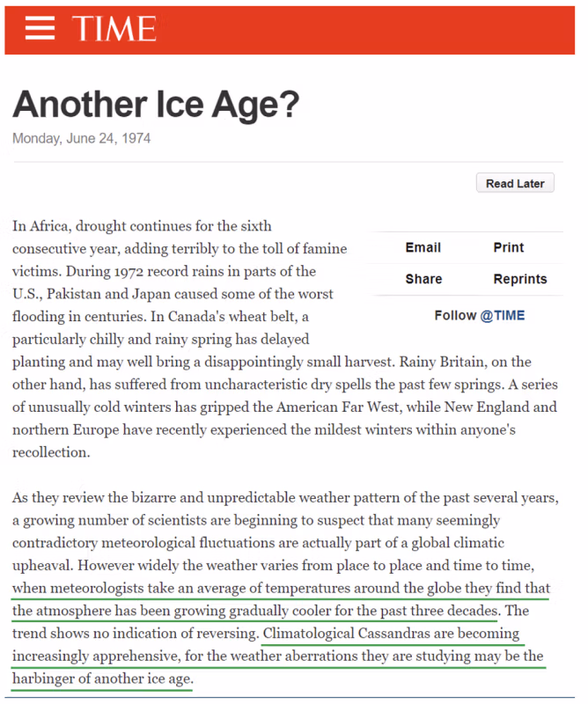Click the "Another Ice Age?" headline

point(156,106)
